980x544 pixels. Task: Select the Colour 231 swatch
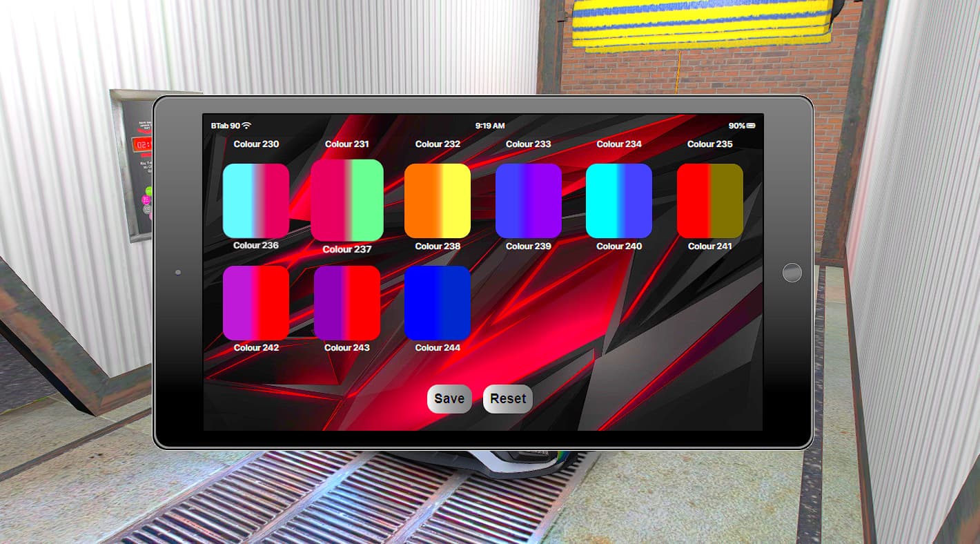[347, 200]
